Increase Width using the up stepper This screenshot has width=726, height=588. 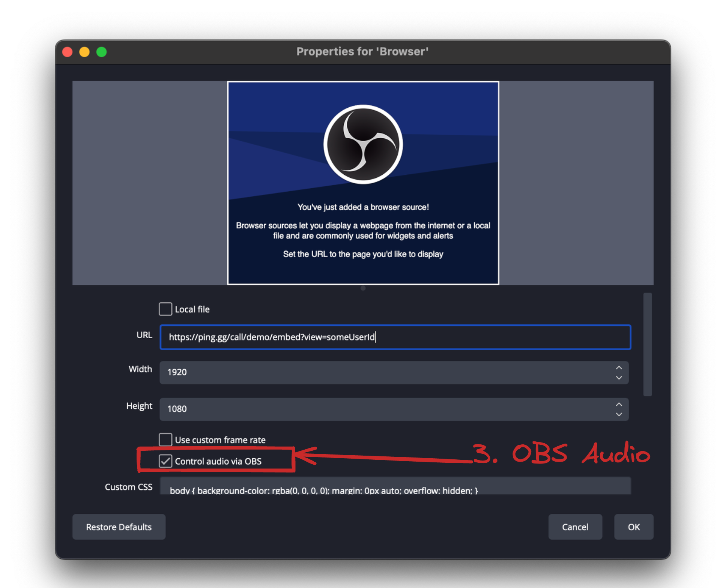tap(619, 367)
